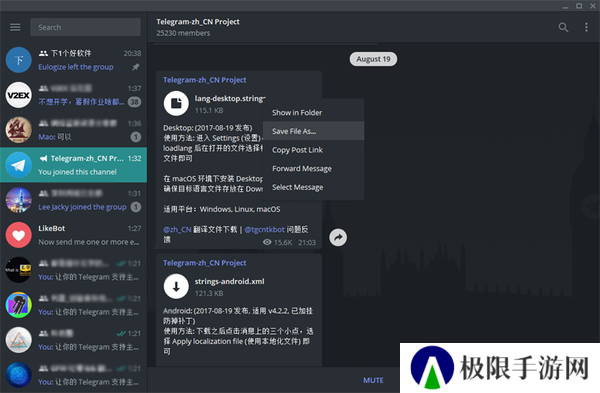Viewport: 600px width, 393px height.
Task: Search within Telegram-zh_CN Project channel
Action: (x=563, y=27)
